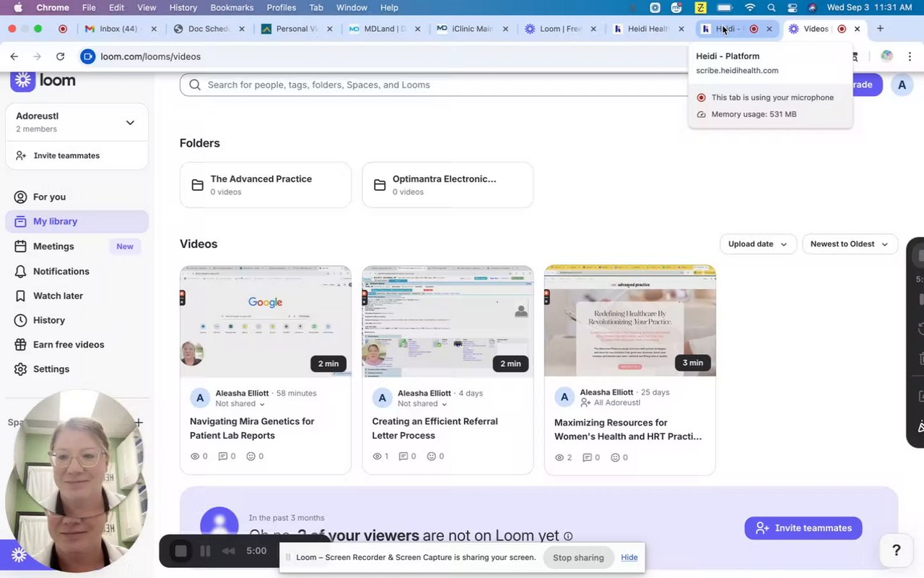Click views eye icon on Maximizing Resources video
Image resolution: width=924 pixels, height=578 pixels.
[x=559, y=457]
